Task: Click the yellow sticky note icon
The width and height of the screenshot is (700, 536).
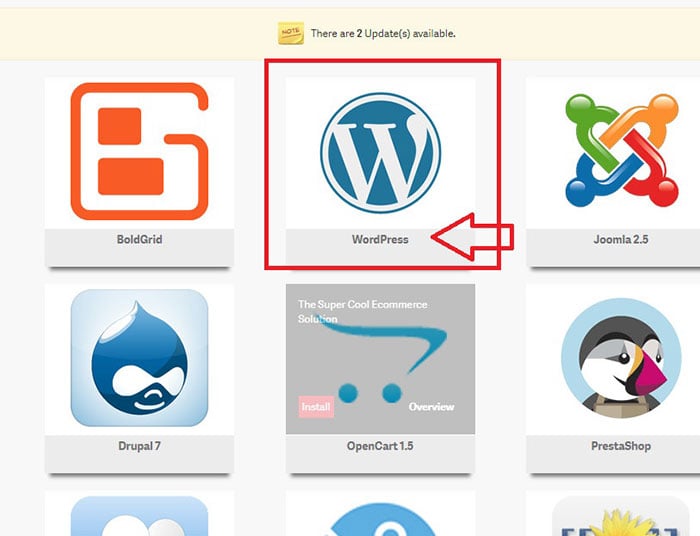Action: (291, 33)
